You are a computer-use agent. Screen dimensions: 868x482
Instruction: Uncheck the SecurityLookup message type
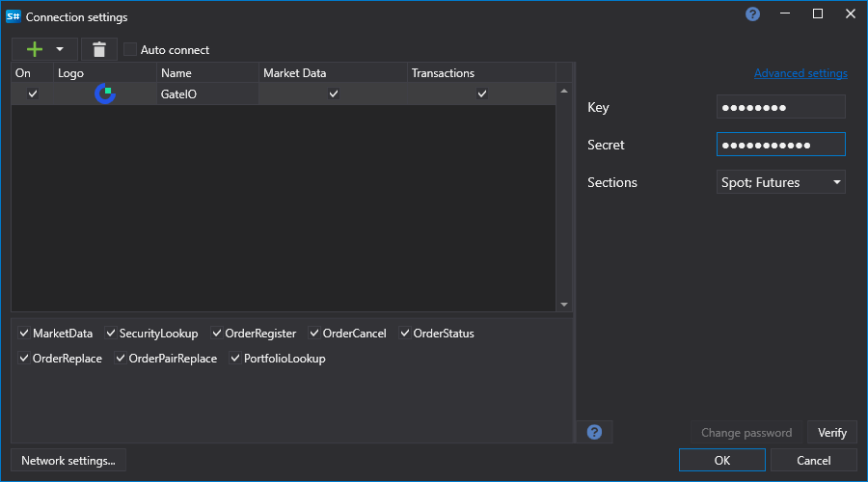point(111,334)
